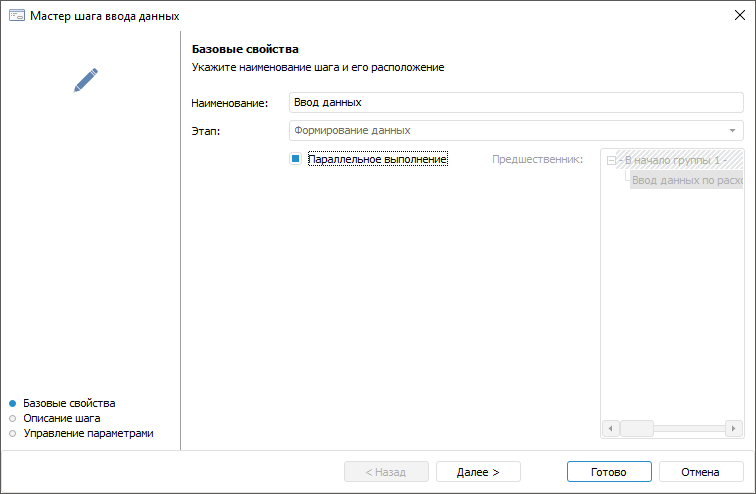Toggle the Параллельное выполнение checkbox
This screenshot has height=494, width=756.
[296, 159]
